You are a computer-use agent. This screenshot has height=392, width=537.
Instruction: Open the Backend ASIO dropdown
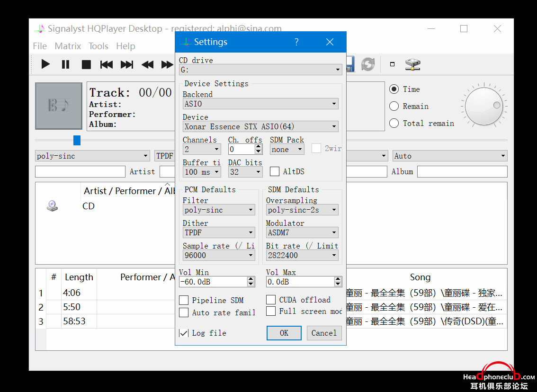[260, 104]
